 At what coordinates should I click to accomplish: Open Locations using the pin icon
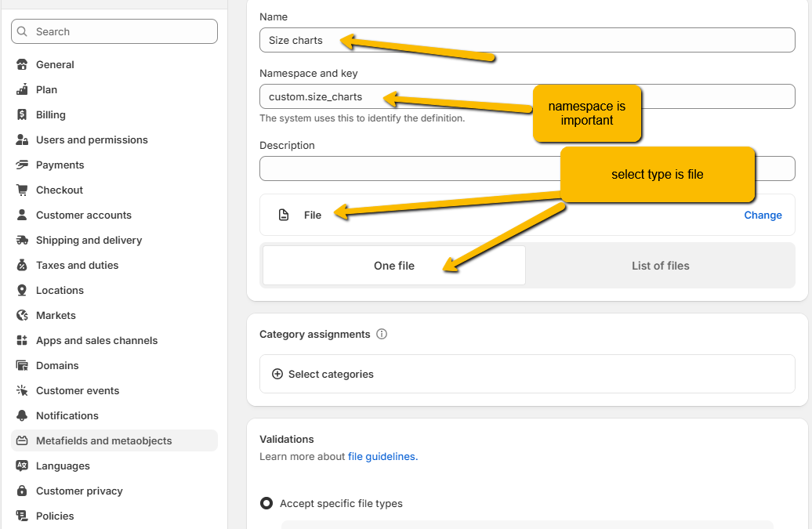22,291
